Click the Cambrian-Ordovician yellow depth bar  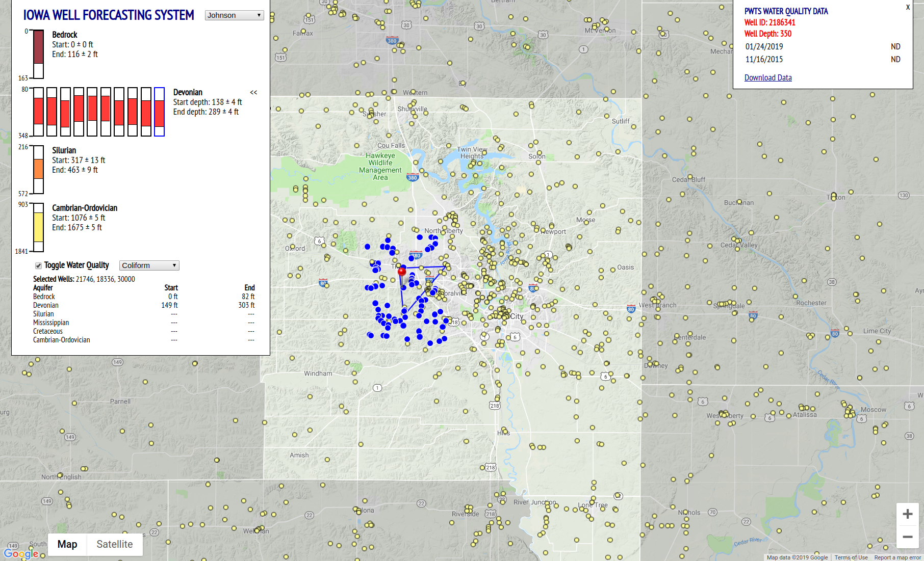[x=39, y=227]
